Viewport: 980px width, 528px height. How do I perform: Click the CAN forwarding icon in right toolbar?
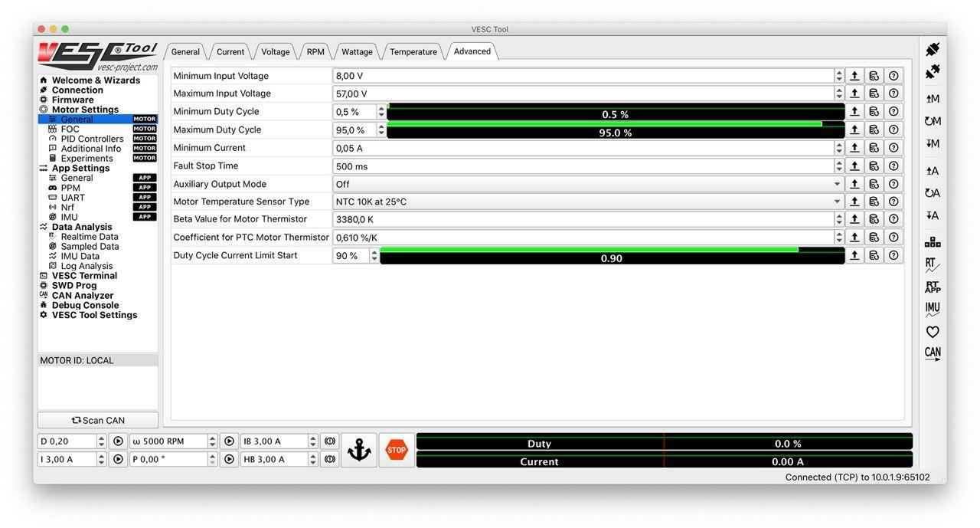932,353
